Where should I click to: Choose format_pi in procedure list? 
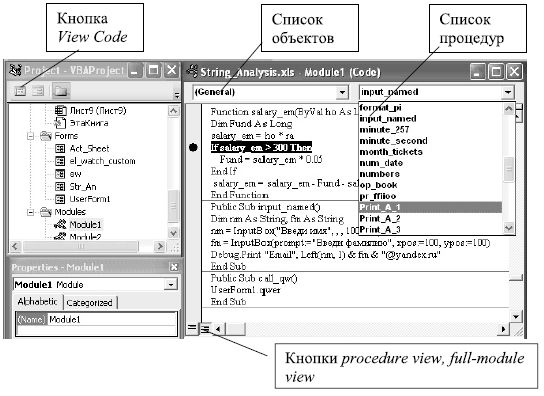(381, 108)
